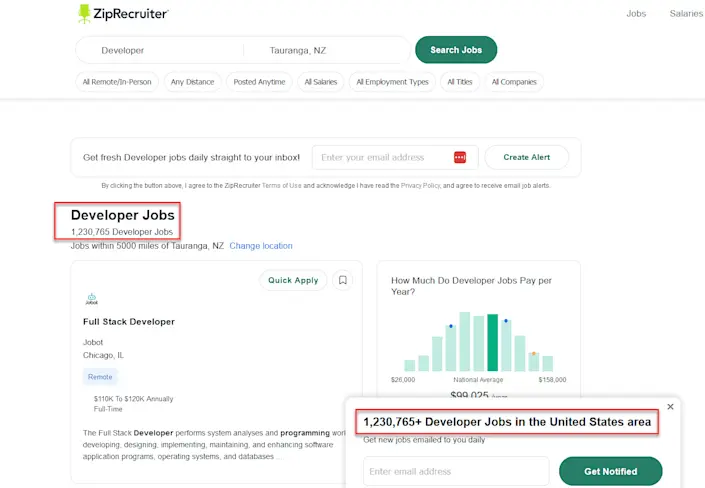Image resolution: width=705 pixels, height=488 pixels.
Task: Focus the Developer job title search field
Action: tap(160, 50)
